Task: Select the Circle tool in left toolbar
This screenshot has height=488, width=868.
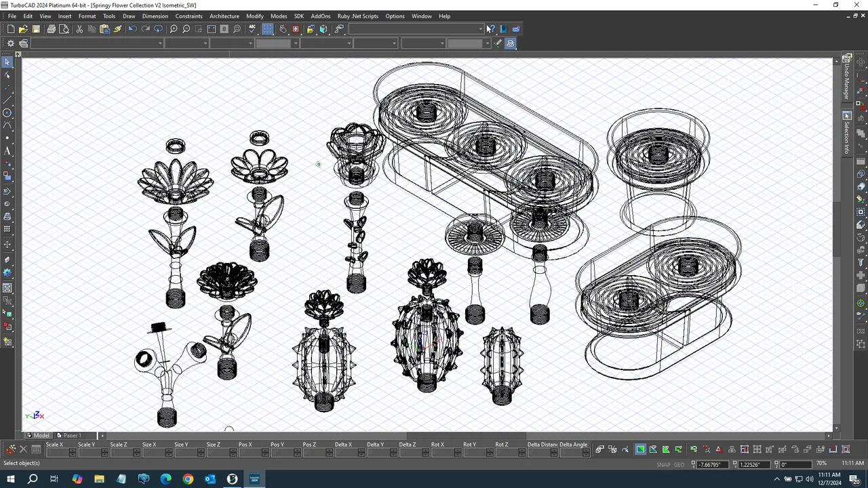Action: click(7, 113)
